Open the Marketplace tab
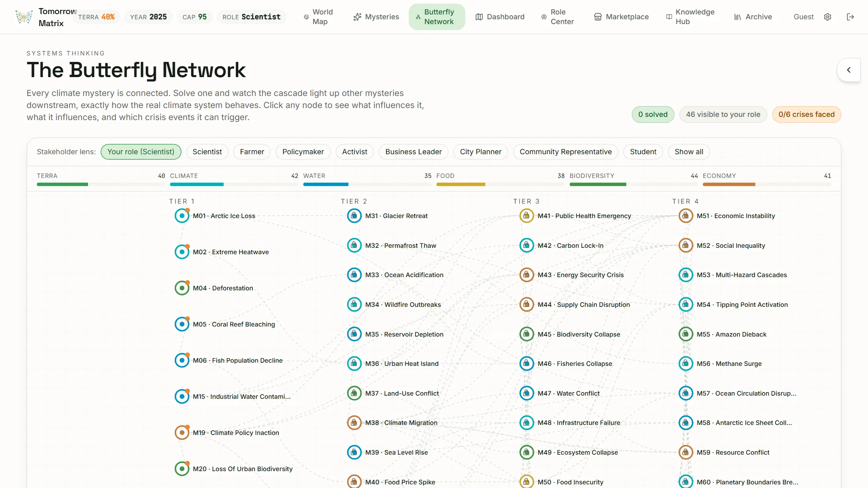Screen dimensions: 868x488 (x=621, y=17)
